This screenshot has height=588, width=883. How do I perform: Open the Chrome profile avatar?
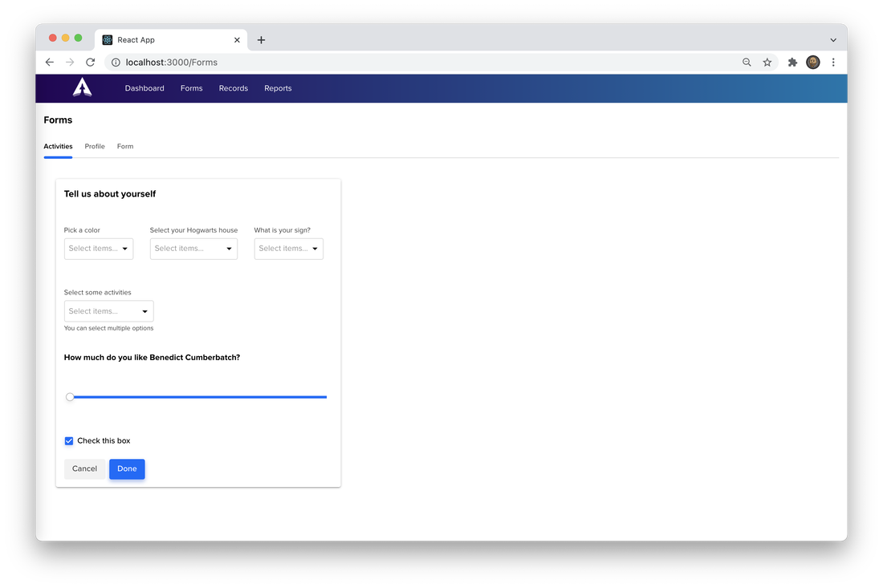point(812,63)
